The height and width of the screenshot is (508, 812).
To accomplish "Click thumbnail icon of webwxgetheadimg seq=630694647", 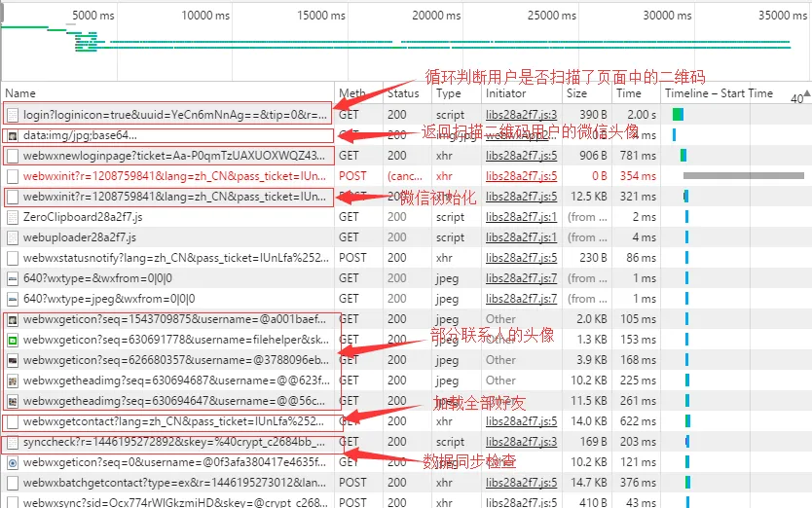I will click(13, 401).
